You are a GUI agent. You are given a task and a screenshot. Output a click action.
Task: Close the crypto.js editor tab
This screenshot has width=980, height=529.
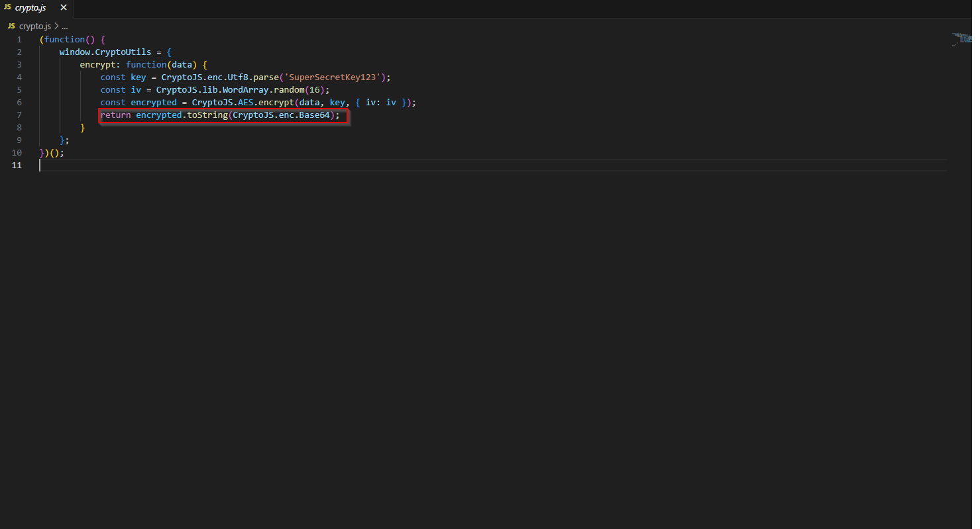64,8
